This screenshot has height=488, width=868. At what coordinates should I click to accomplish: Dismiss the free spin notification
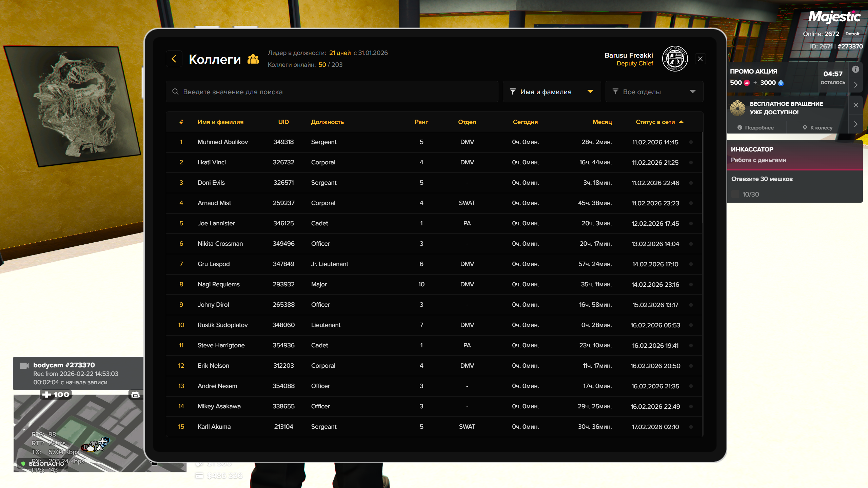(x=856, y=105)
